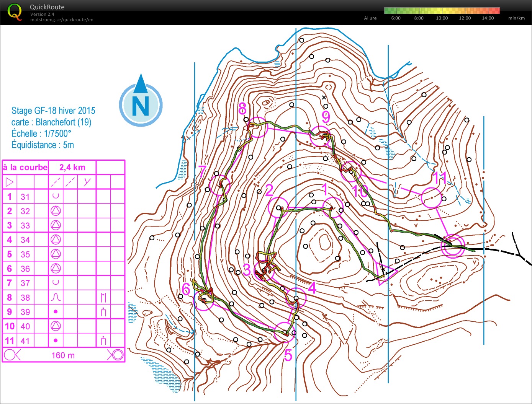Image resolution: width=532 pixels, height=404 pixels.
Task: Click the dot symbol in table row 11
Action: 56,340
